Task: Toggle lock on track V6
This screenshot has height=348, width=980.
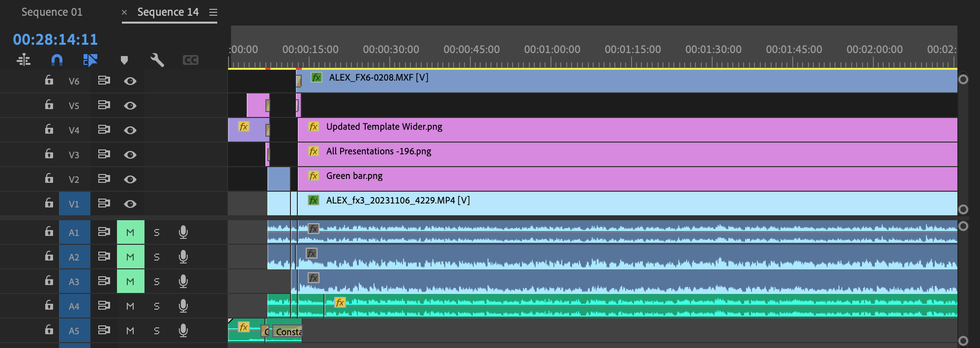Action: [49, 80]
